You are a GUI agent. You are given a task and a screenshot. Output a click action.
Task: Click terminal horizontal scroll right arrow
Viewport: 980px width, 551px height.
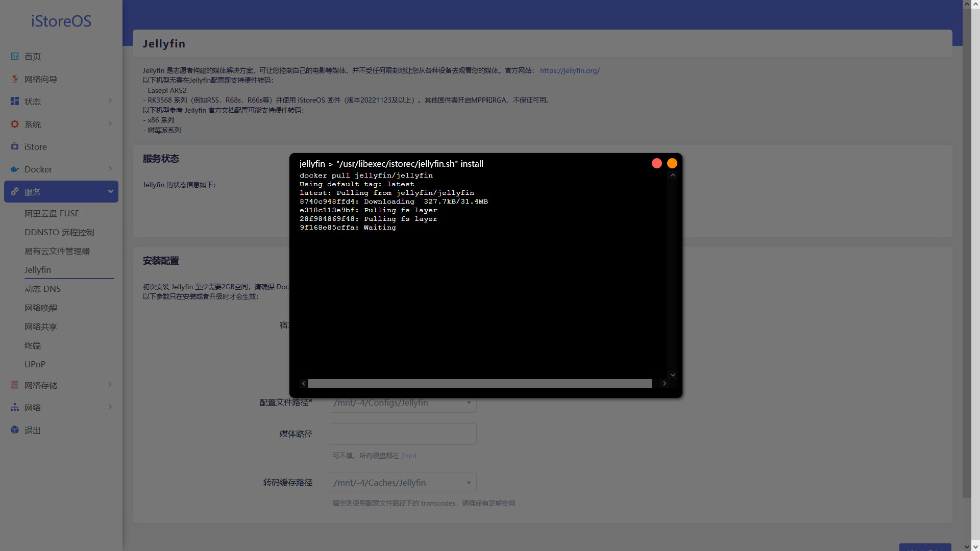(664, 383)
